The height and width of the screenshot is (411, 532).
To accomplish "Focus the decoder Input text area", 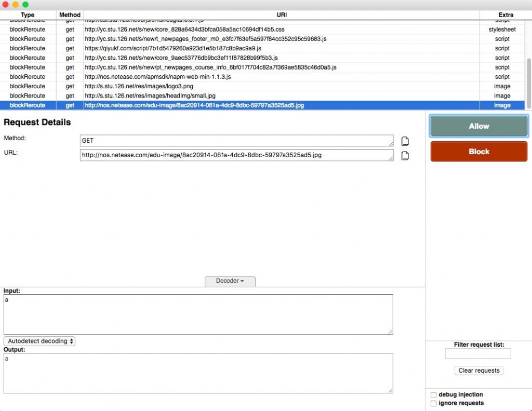I will (198, 314).
